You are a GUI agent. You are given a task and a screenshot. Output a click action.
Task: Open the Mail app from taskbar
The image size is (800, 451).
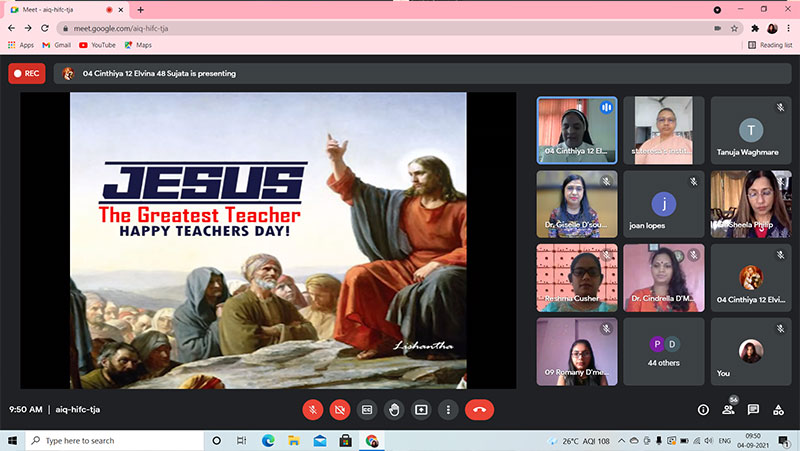(x=320, y=440)
